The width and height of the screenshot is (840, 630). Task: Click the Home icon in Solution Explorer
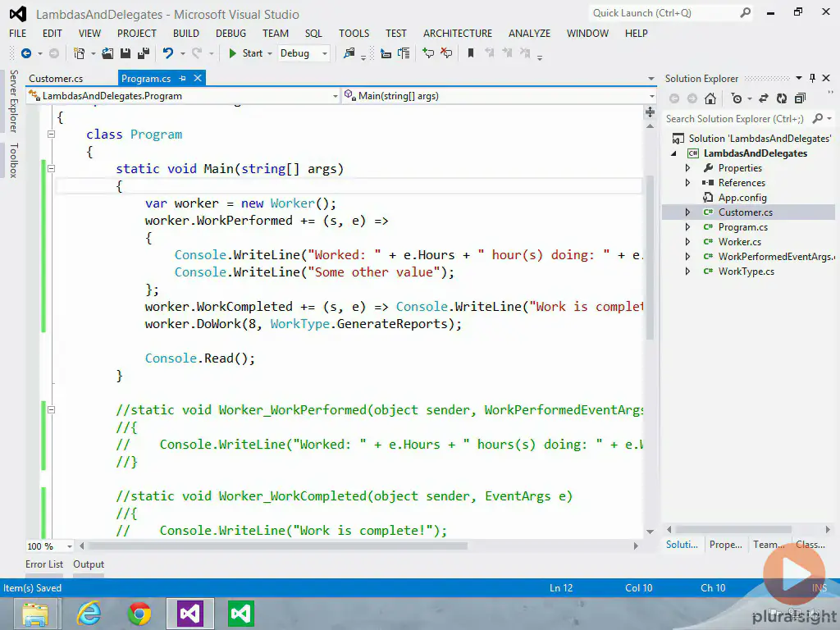tap(710, 98)
